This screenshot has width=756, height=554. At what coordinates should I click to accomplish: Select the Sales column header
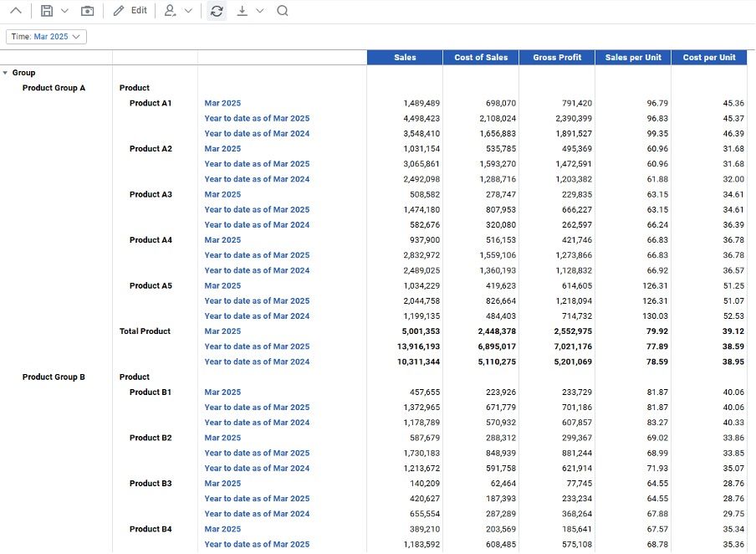click(x=404, y=57)
